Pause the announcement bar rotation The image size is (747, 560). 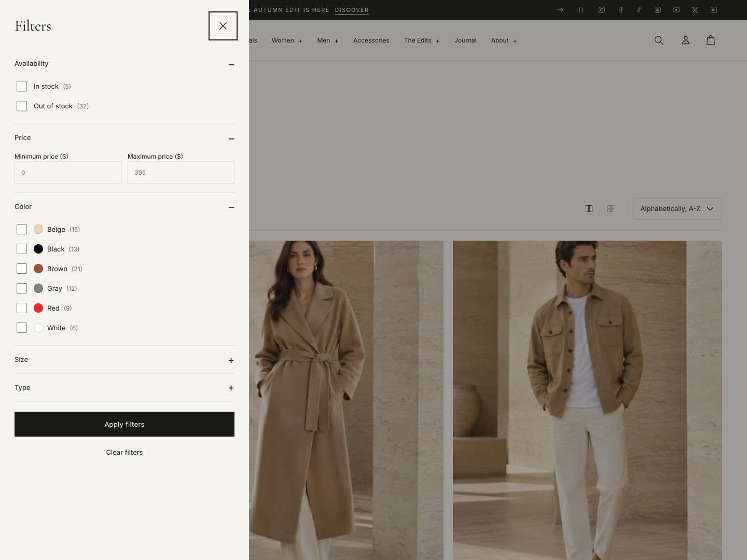click(581, 10)
